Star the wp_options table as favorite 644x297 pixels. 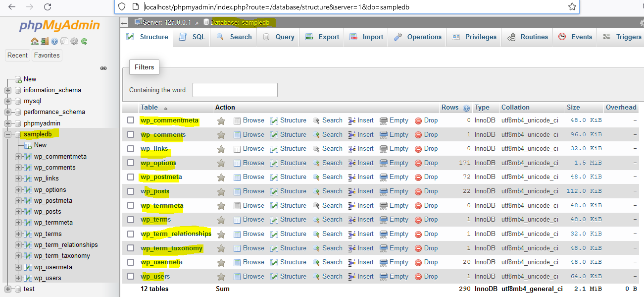221,163
